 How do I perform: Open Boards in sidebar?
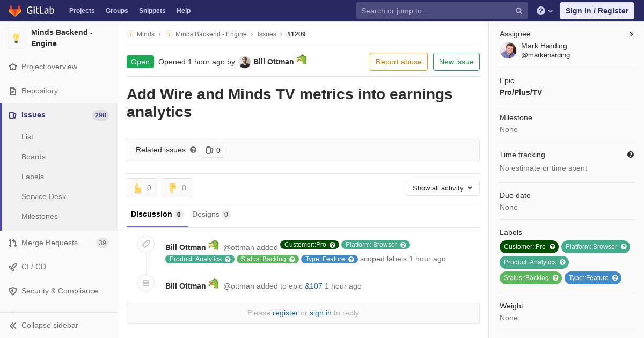[33, 157]
